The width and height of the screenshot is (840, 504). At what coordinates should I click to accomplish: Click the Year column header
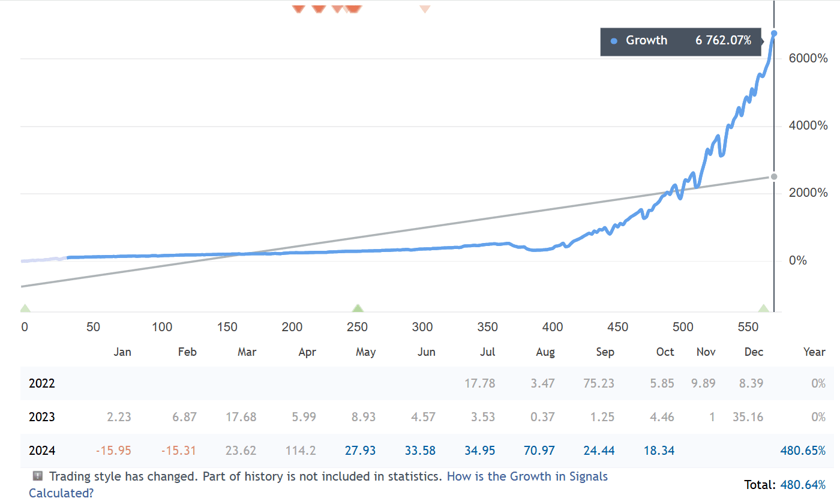coord(814,352)
